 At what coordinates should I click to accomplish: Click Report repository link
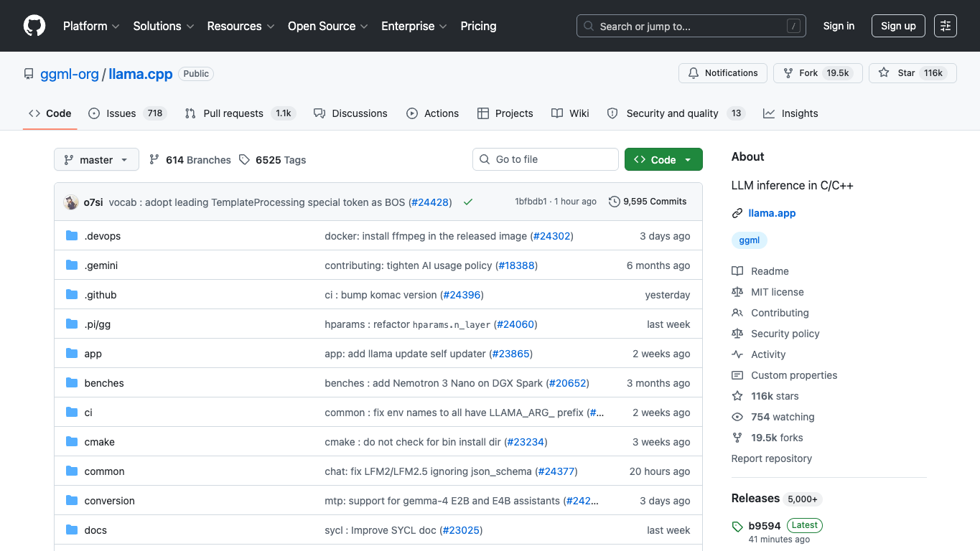click(772, 458)
